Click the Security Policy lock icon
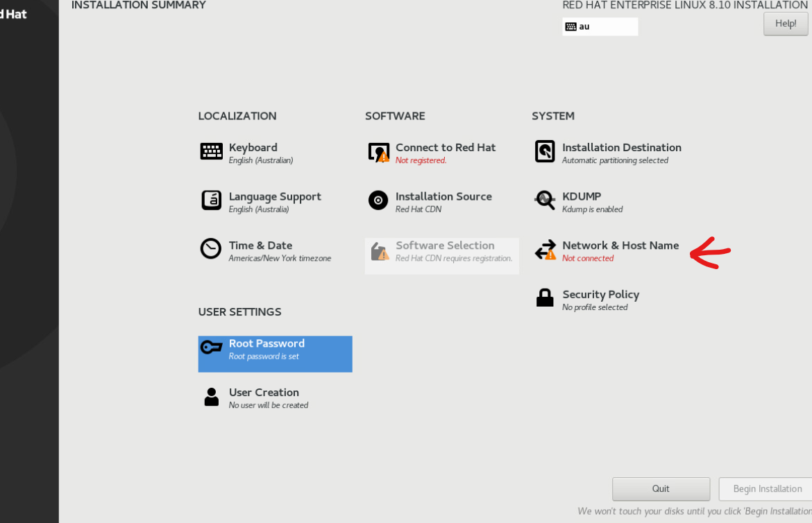The height and width of the screenshot is (523, 812). click(x=545, y=298)
